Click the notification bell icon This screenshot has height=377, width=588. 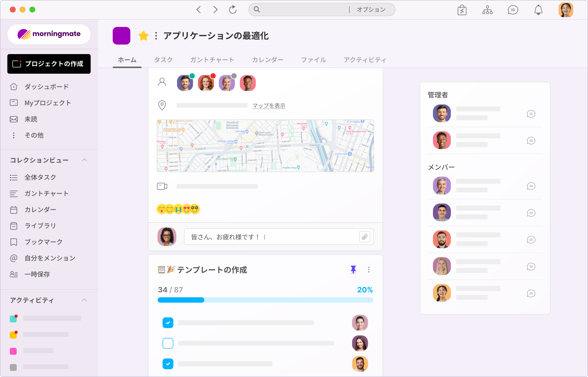(538, 10)
